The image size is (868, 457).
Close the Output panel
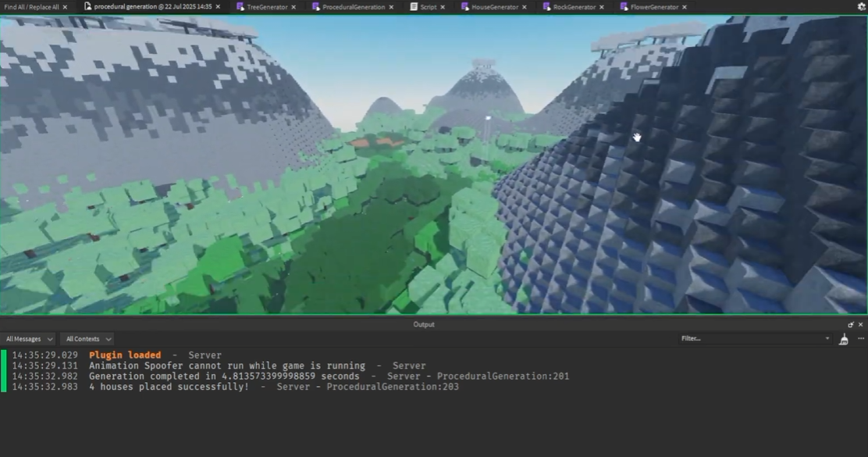point(860,325)
